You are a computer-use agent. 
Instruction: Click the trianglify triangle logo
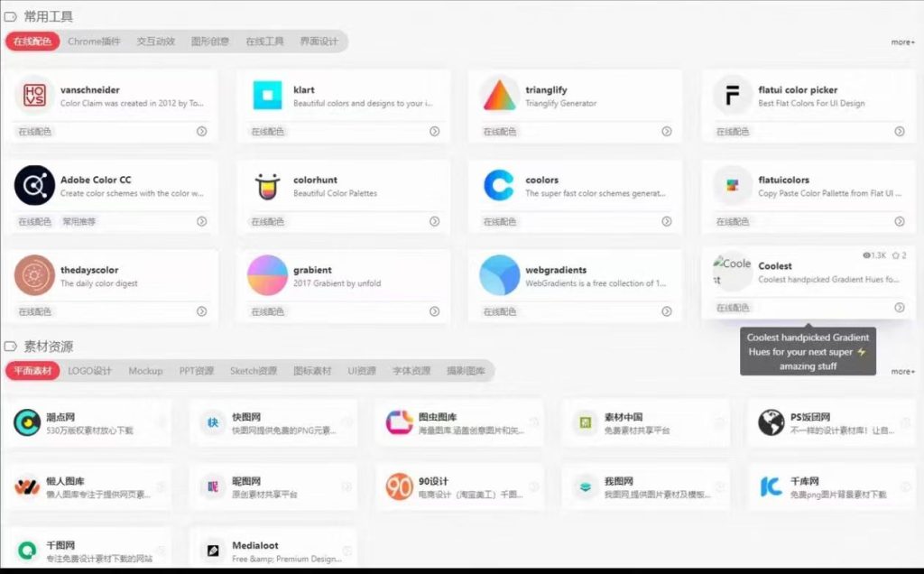(x=499, y=96)
